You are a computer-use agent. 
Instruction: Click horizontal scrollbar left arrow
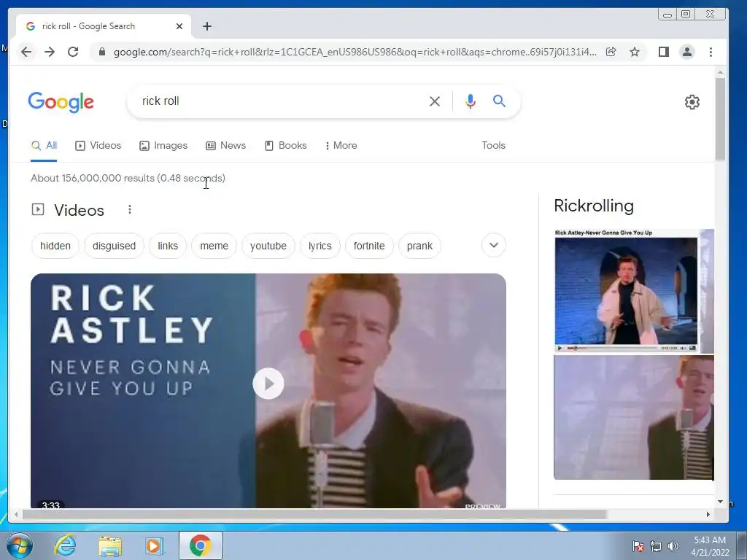click(x=16, y=514)
